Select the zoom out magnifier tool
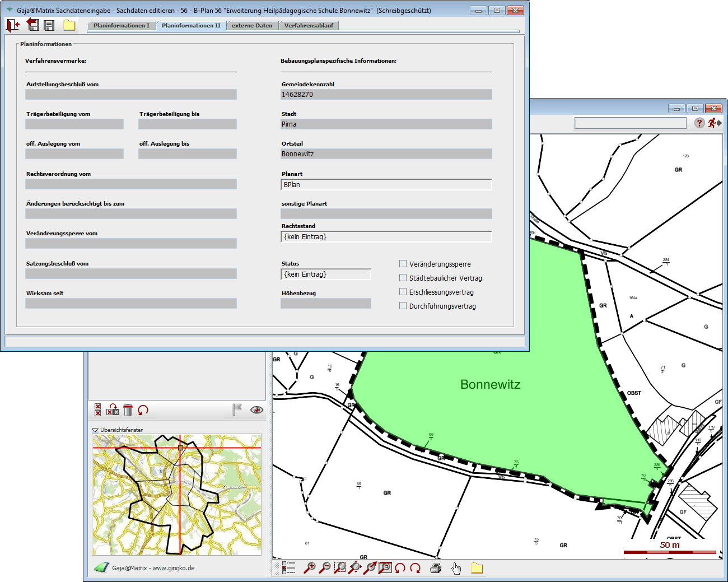Viewport: 728px width, 582px height. pos(324,568)
